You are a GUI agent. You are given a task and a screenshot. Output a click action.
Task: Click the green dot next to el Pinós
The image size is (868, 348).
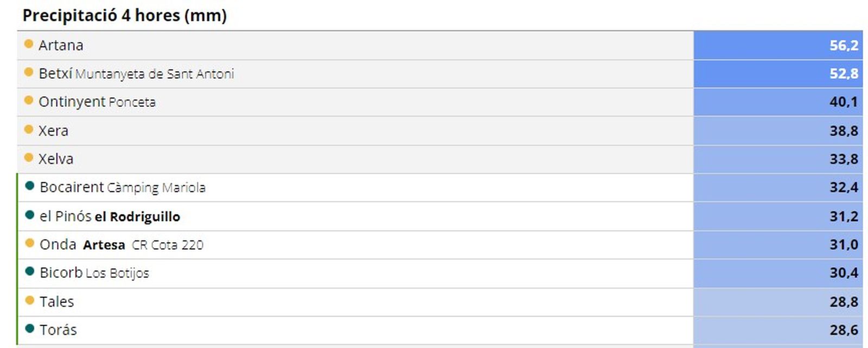click(x=30, y=215)
